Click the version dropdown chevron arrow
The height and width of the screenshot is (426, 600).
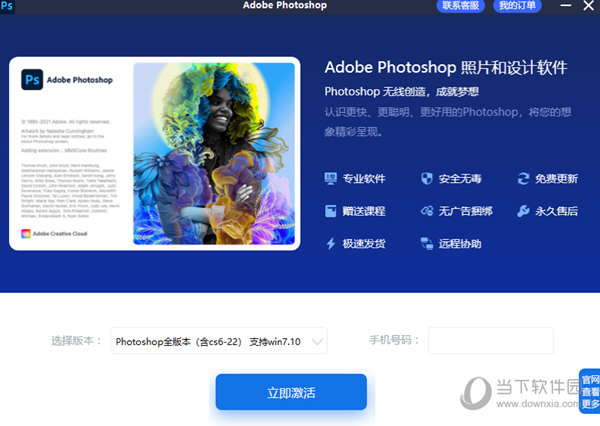click(317, 341)
